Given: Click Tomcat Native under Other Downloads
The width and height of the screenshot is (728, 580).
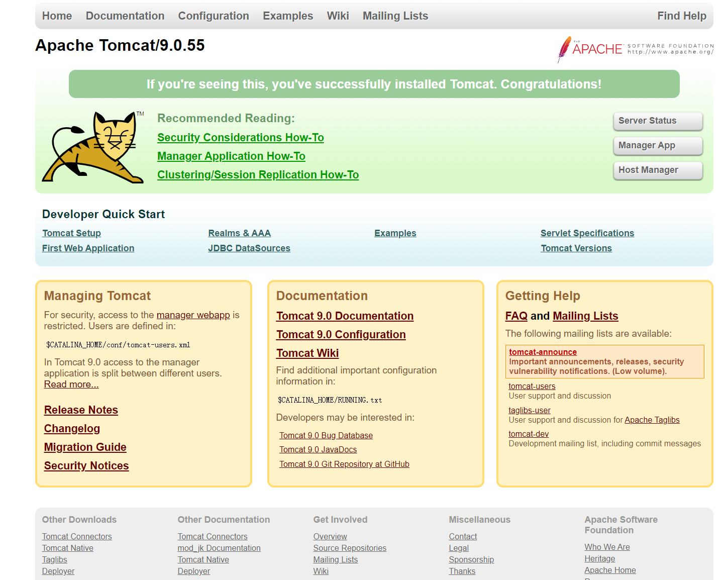Looking at the screenshot, I should [68, 548].
